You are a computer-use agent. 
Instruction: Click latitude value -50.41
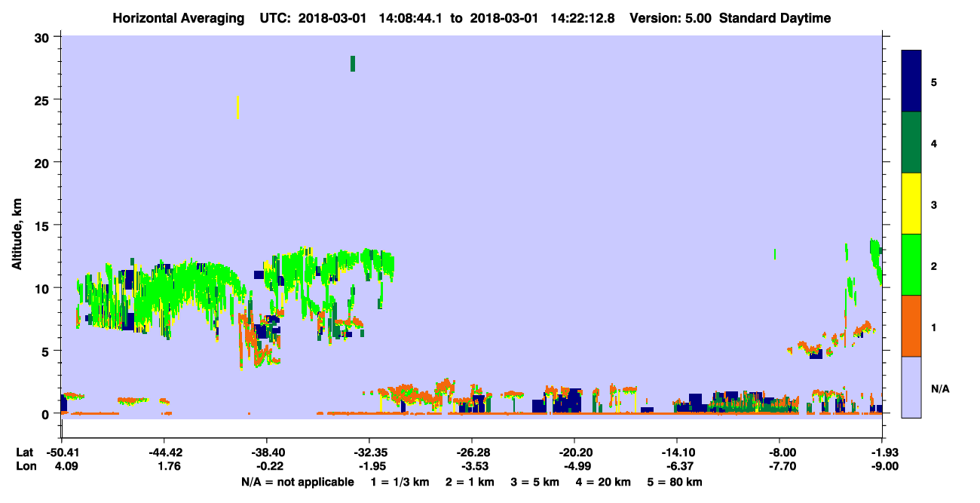click(61, 452)
